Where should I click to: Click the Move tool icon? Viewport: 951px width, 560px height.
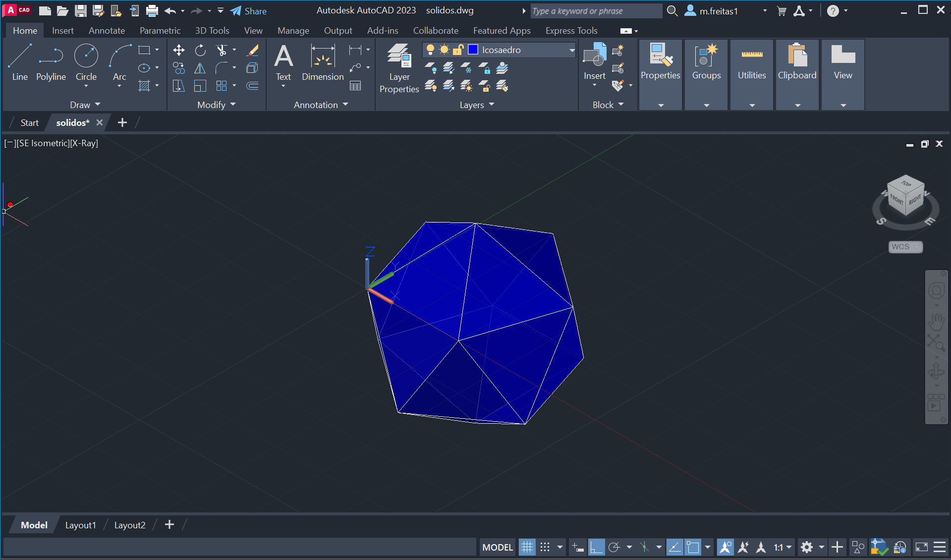click(x=178, y=50)
